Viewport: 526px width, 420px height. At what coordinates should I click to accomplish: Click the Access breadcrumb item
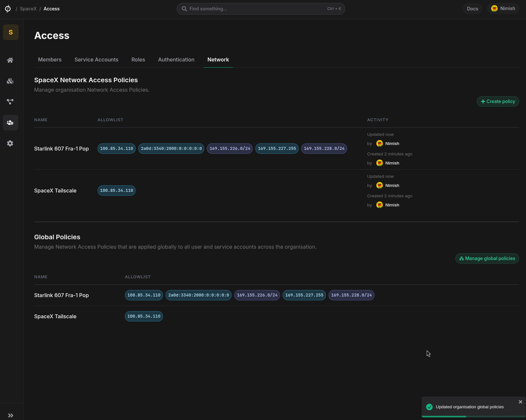click(52, 9)
